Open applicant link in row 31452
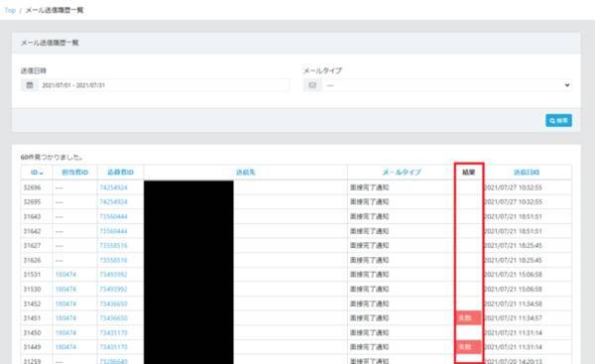The width and height of the screenshot is (595, 364). point(113,303)
